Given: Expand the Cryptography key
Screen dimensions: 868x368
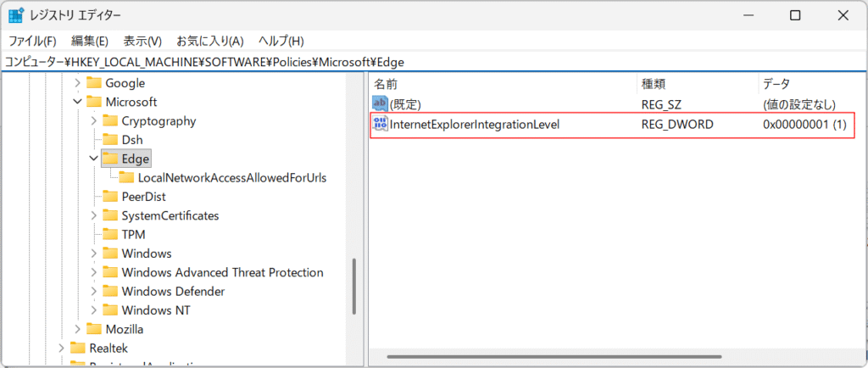Looking at the screenshot, I should (x=93, y=121).
